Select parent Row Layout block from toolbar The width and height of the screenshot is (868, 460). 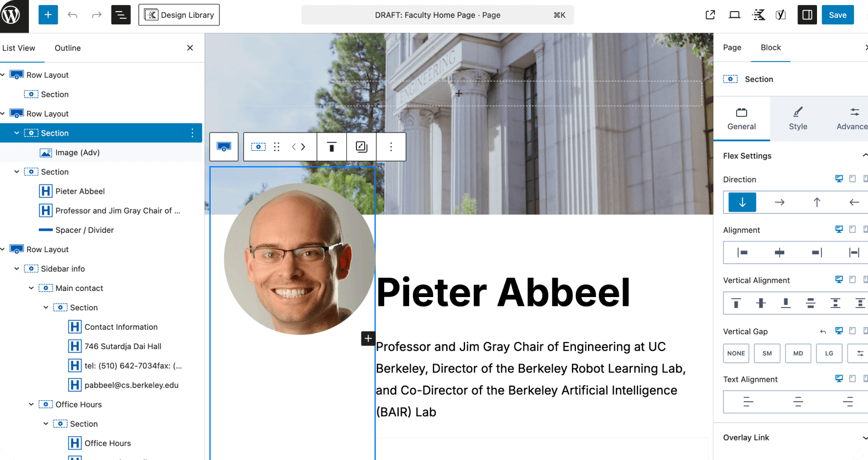(224, 147)
